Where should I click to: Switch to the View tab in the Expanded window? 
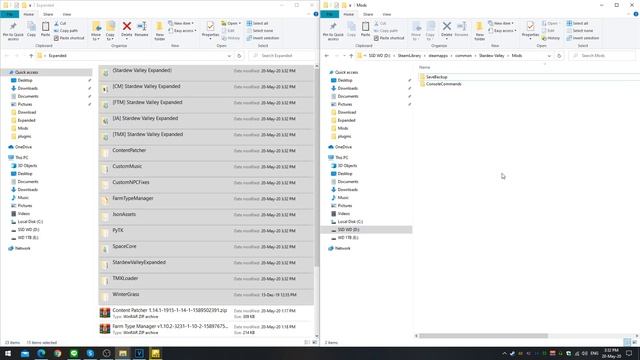tap(67, 14)
